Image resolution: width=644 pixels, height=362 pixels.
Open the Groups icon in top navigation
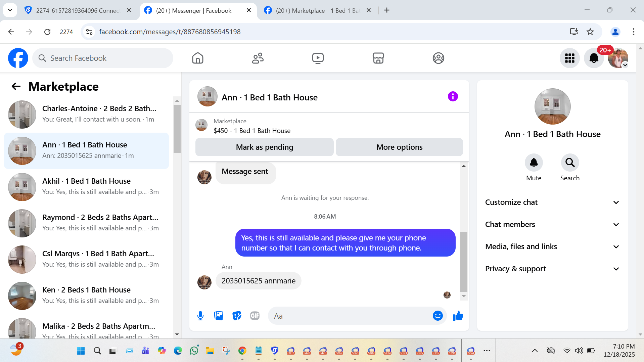(x=439, y=58)
